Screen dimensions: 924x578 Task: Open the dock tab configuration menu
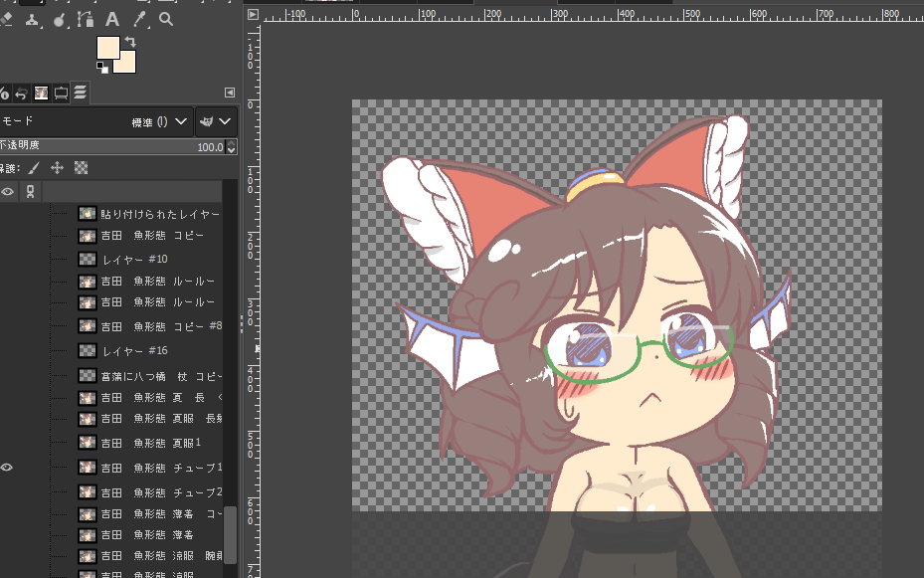click(230, 93)
